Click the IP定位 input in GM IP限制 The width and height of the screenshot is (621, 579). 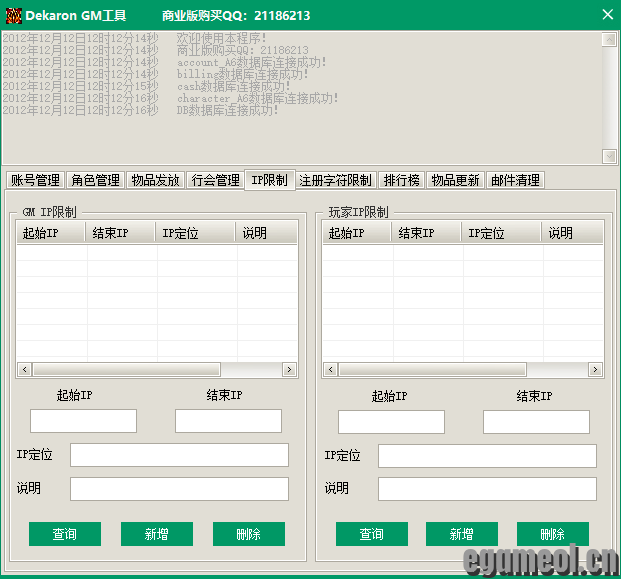(179, 455)
